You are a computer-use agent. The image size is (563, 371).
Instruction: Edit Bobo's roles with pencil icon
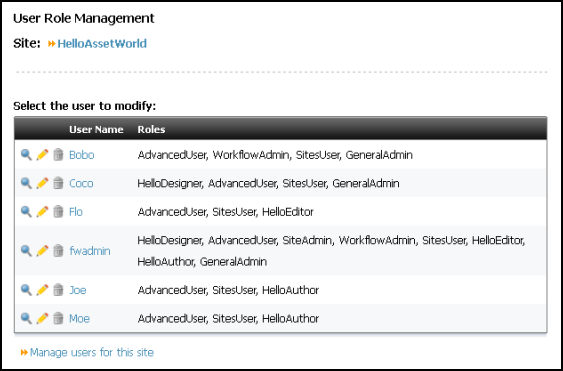tap(42, 155)
